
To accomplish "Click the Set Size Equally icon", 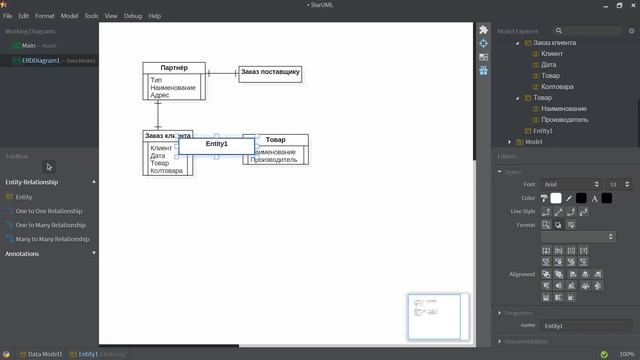I will tap(571, 297).
